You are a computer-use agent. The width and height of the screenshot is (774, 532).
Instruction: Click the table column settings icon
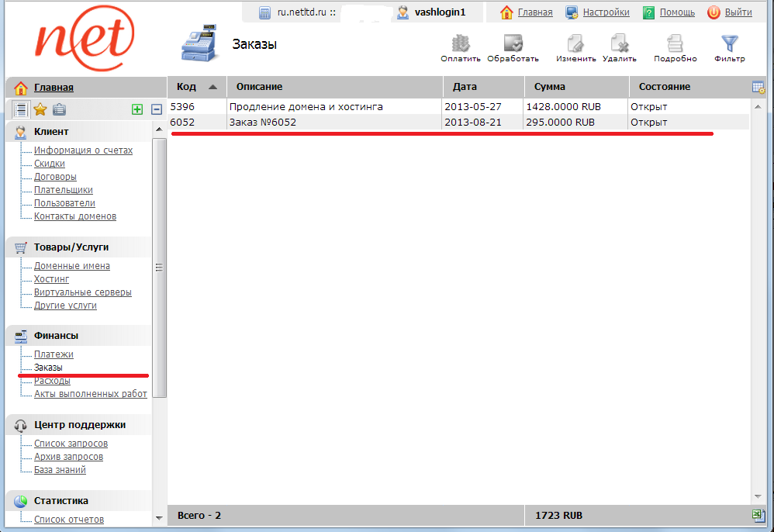coord(758,87)
